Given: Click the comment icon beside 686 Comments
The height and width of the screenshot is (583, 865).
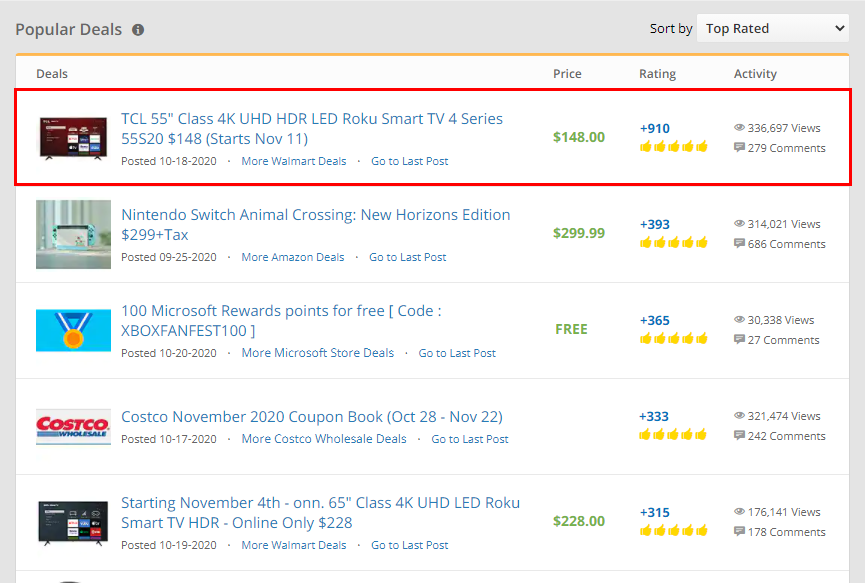Looking at the screenshot, I should pos(739,243).
